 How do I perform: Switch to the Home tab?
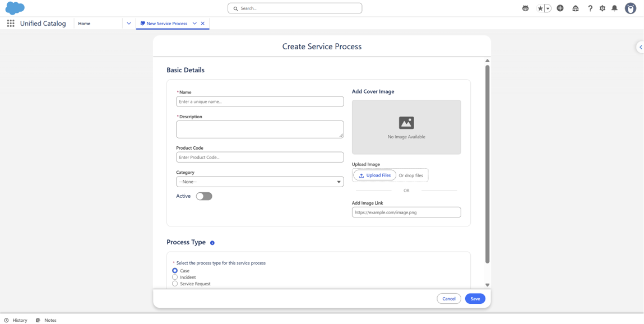[84, 24]
